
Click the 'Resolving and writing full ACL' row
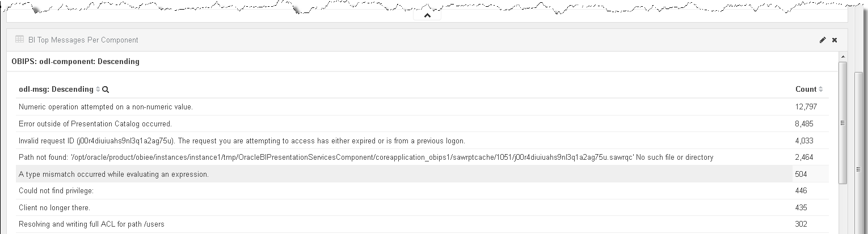pos(422,224)
